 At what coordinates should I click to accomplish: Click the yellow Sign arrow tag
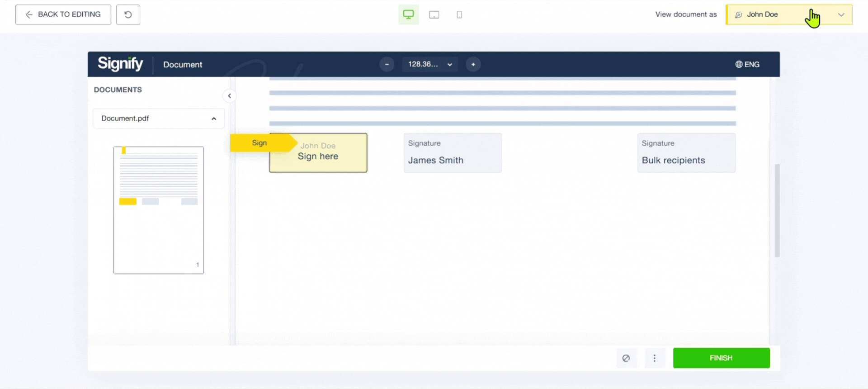click(x=263, y=143)
